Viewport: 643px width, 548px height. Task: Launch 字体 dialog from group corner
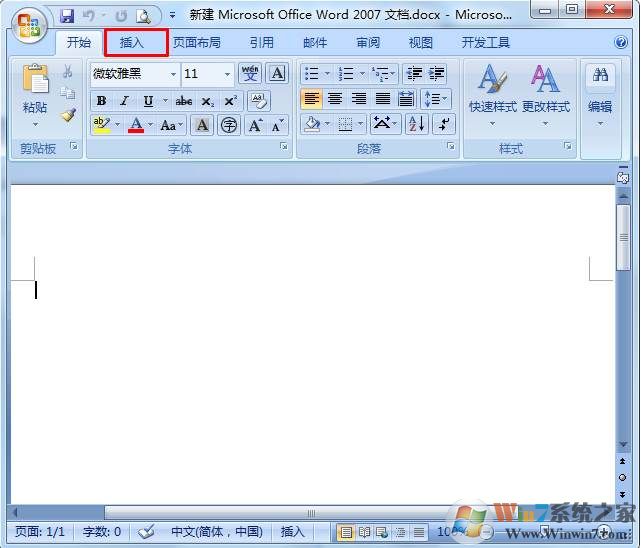click(x=283, y=146)
